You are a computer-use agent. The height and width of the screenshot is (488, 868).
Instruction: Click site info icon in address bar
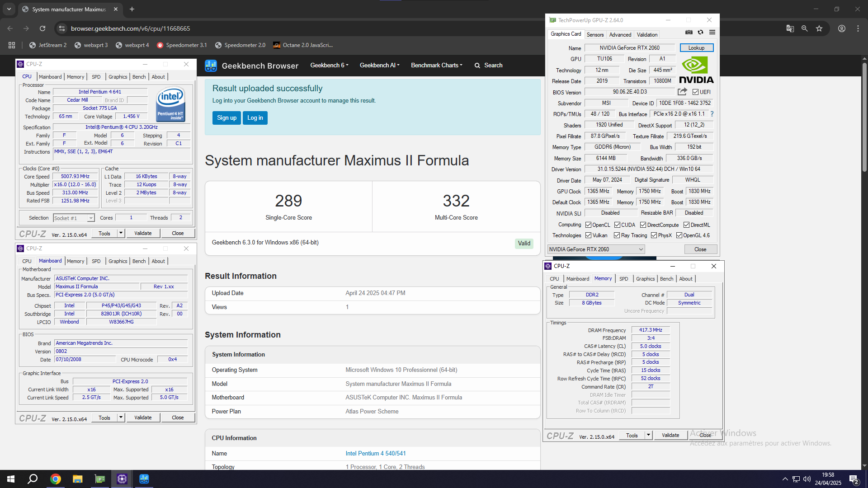[x=62, y=28]
